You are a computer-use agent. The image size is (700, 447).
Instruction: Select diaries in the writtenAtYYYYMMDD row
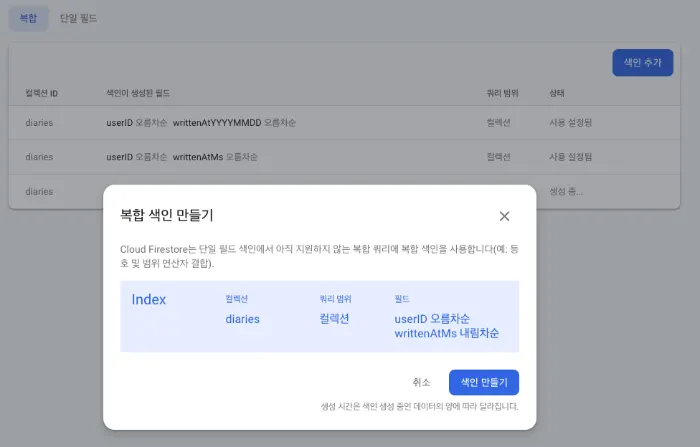click(39, 123)
